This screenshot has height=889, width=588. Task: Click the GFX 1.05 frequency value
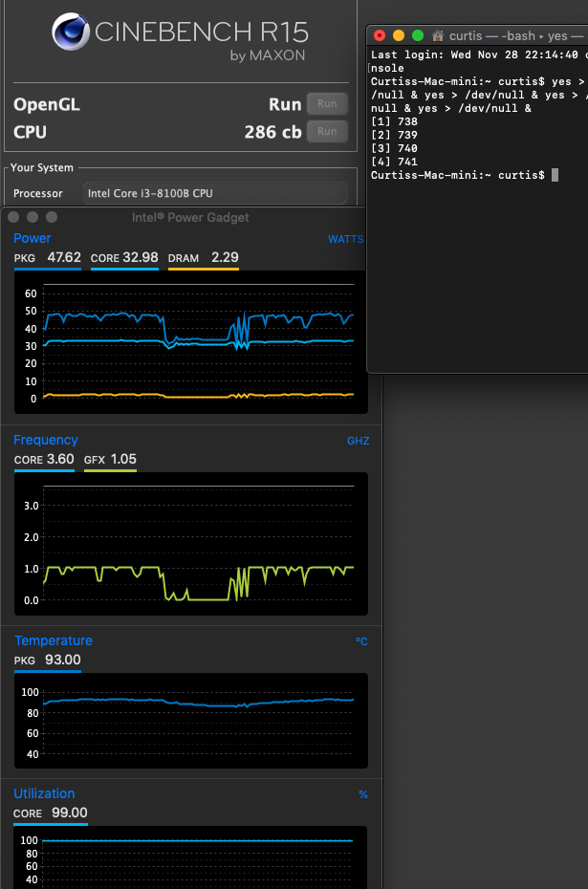point(110,459)
